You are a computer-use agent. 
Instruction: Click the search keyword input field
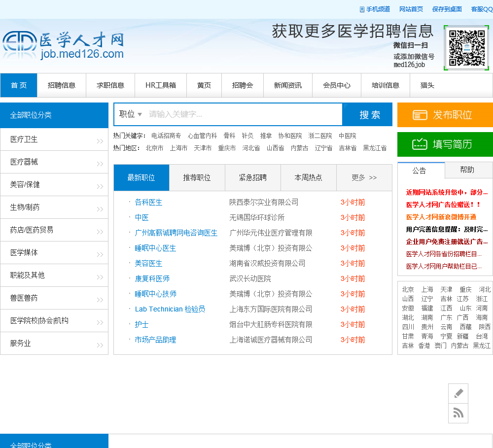tap(244, 114)
